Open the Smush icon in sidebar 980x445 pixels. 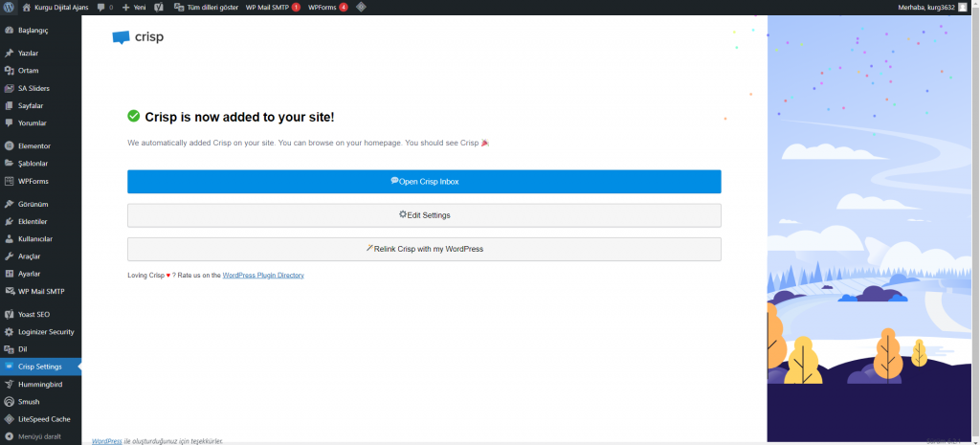(9, 402)
